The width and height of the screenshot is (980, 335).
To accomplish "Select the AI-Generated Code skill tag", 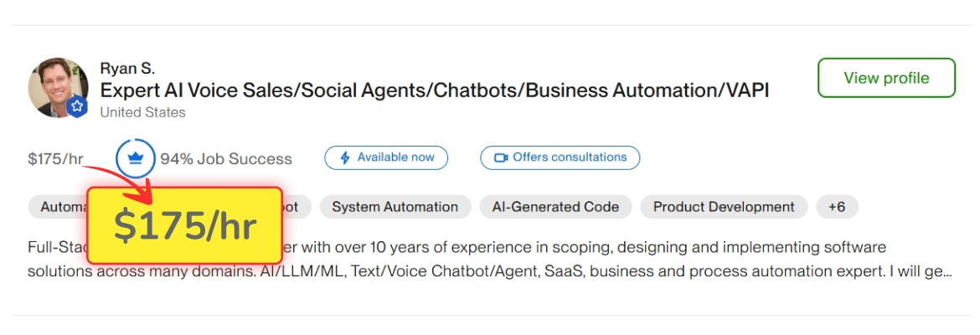I will point(555,207).
